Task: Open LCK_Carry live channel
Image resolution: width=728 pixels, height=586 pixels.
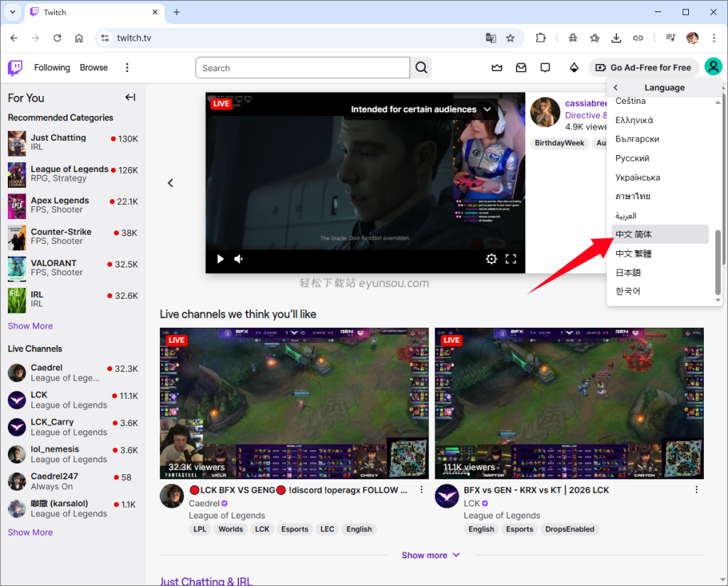Action: pos(73,427)
